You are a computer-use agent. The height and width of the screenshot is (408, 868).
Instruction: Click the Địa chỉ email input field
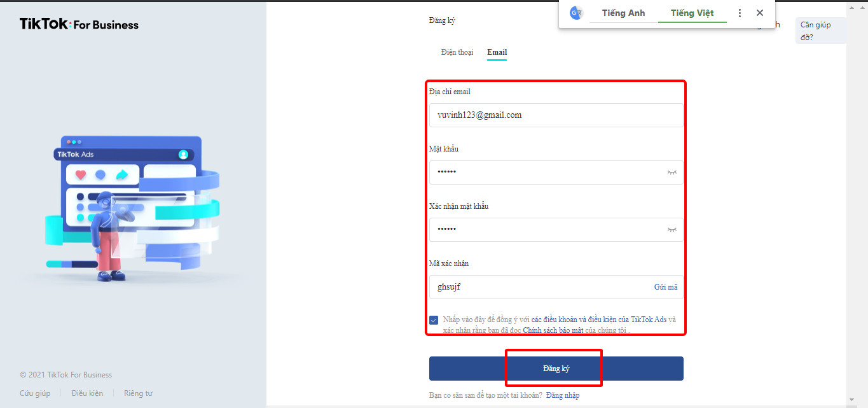point(556,115)
